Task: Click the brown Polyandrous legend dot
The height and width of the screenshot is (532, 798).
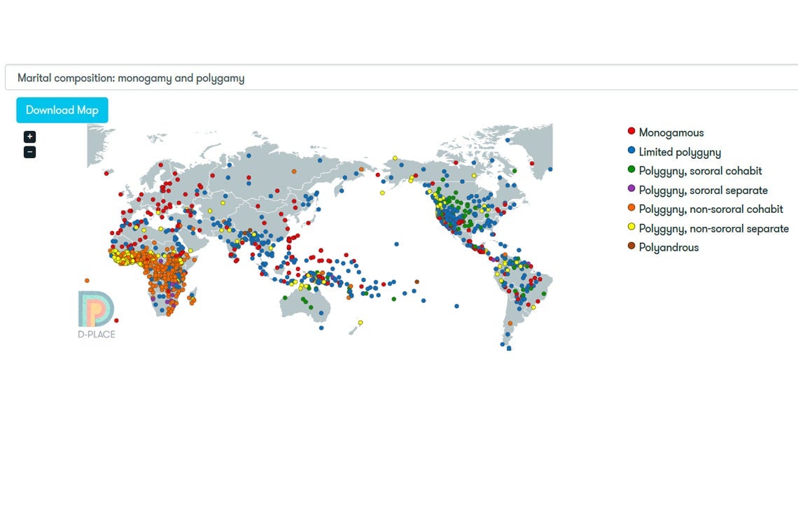Action: point(631,246)
